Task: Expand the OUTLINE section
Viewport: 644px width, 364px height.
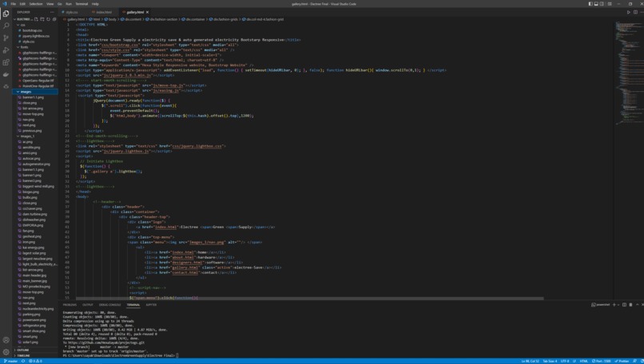Action: tap(35, 350)
